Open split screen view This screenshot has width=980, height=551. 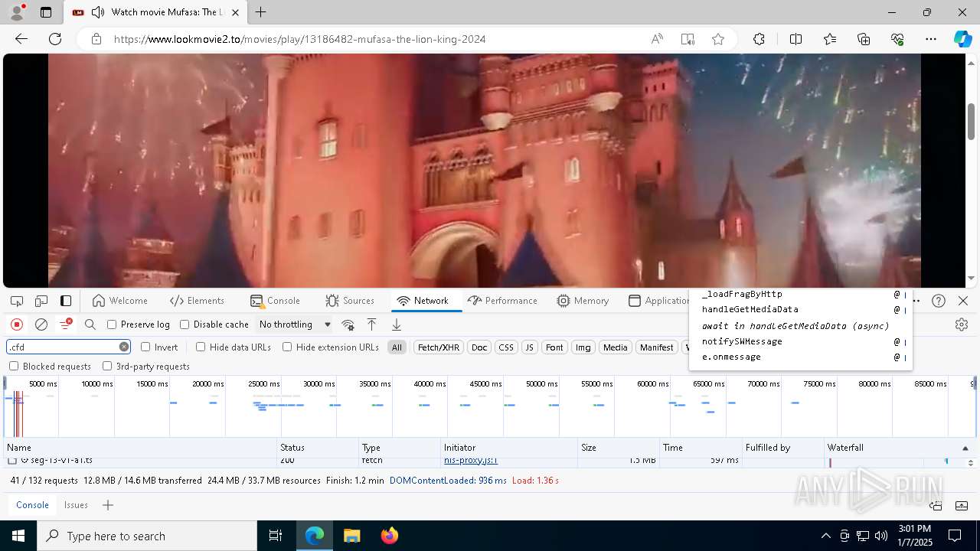[x=795, y=39]
